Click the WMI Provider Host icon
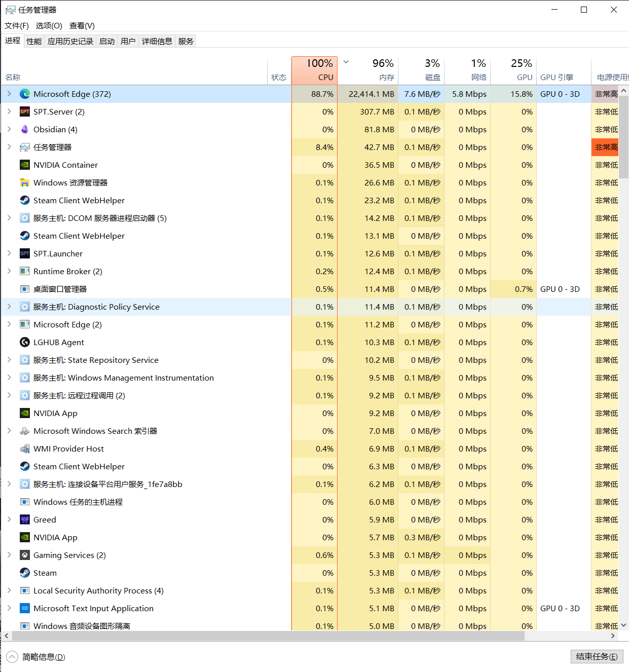Image resolution: width=629 pixels, height=672 pixels. click(x=25, y=449)
